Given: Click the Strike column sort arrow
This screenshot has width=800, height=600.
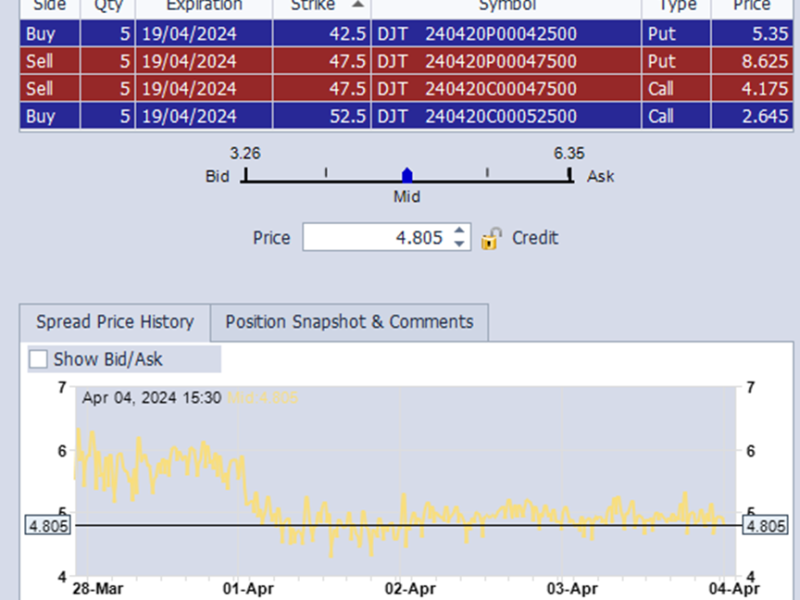Looking at the screenshot, I should point(358,5).
